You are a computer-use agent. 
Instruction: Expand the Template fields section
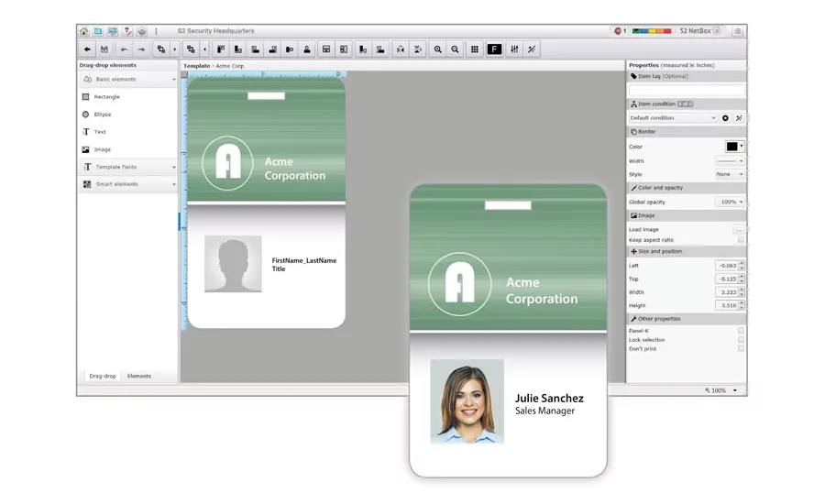[x=127, y=168]
